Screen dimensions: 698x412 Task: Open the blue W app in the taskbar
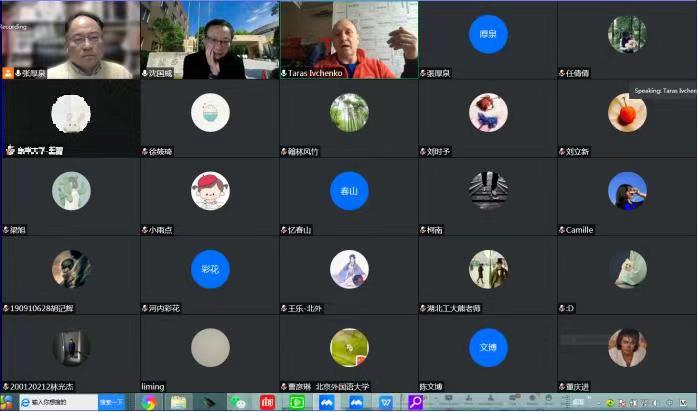click(x=386, y=402)
